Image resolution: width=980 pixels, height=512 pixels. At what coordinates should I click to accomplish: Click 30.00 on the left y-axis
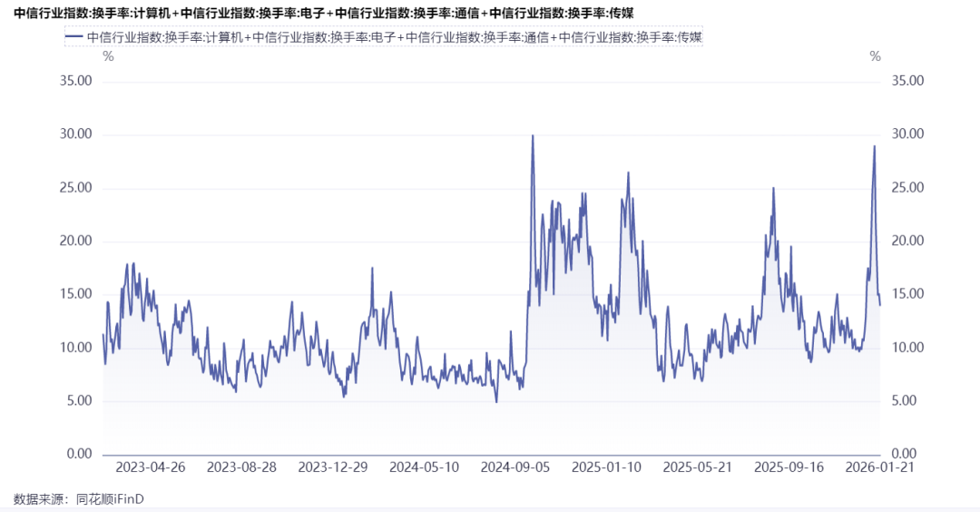[75, 133]
